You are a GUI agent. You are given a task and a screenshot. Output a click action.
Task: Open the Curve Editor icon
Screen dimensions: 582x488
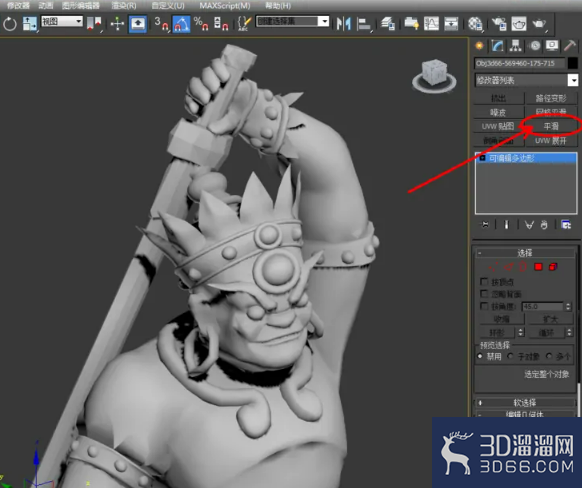(431, 24)
